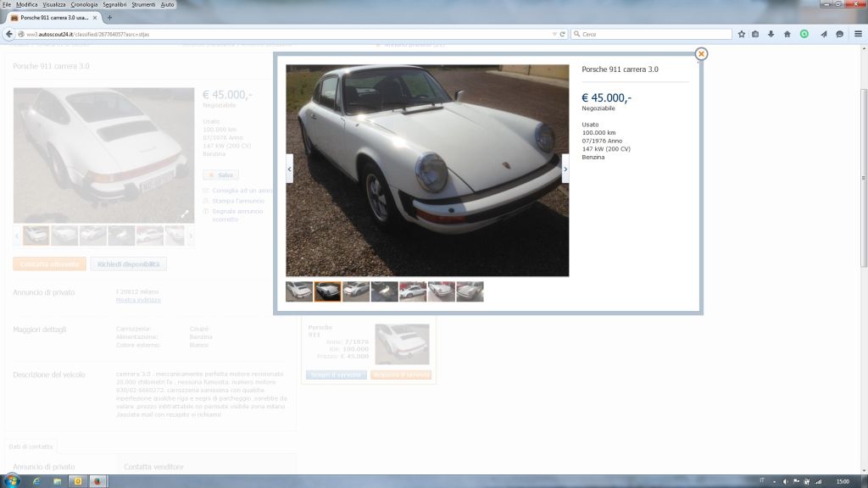Click the page vertical scrollbar
This screenshot has height=488, width=868.
864,178
